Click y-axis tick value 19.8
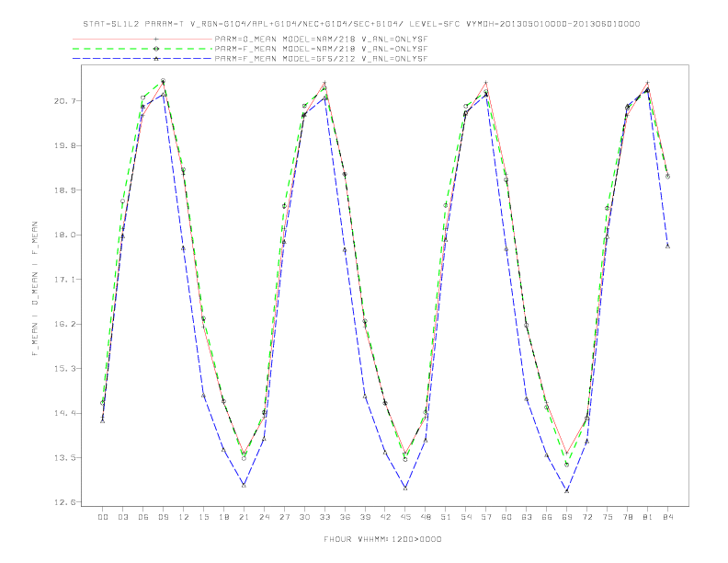Viewport: 728px width, 563px height. [x=63, y=145]
